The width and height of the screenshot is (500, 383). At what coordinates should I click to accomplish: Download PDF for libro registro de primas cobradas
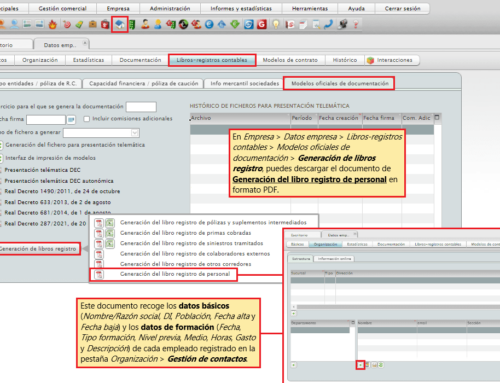point(99,233)
